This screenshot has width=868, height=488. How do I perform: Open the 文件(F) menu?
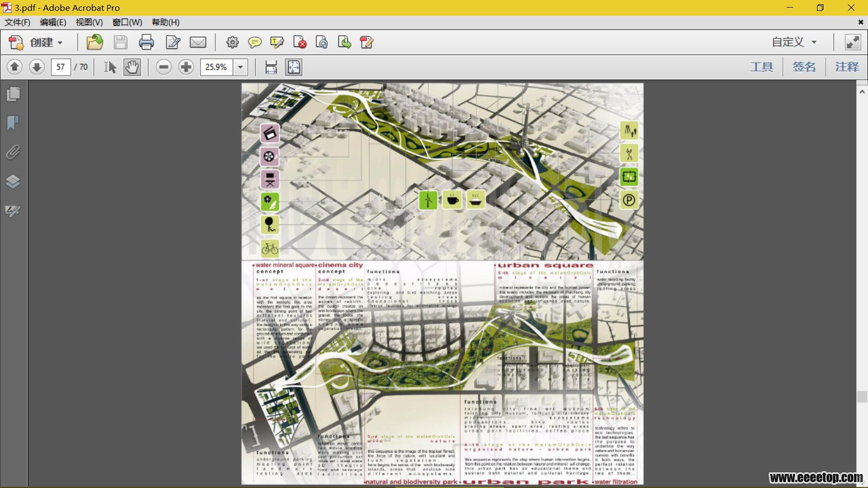pos(17,22)
